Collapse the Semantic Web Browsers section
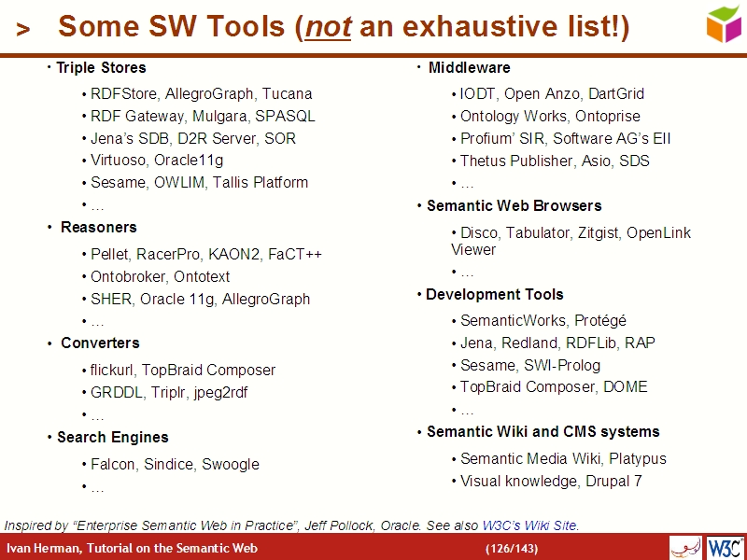Image resolution: width=747 pixels, height=560 pixels. coord(417,205)
